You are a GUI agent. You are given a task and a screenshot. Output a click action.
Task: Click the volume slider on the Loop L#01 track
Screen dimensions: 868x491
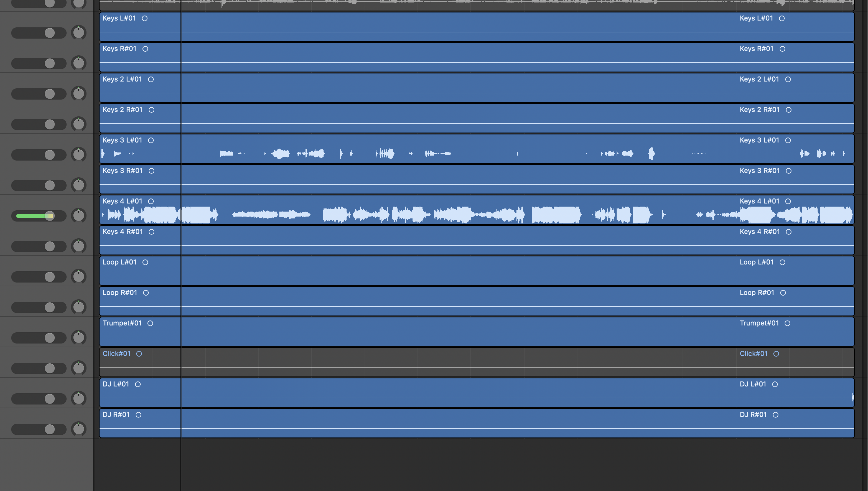tap(39, 277)
